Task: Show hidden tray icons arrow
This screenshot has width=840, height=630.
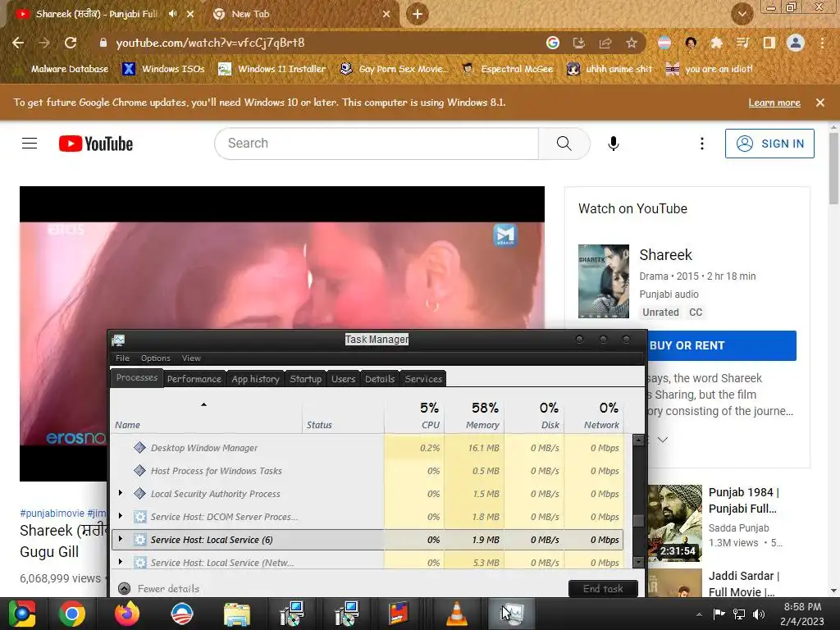Action: (699, 614)
